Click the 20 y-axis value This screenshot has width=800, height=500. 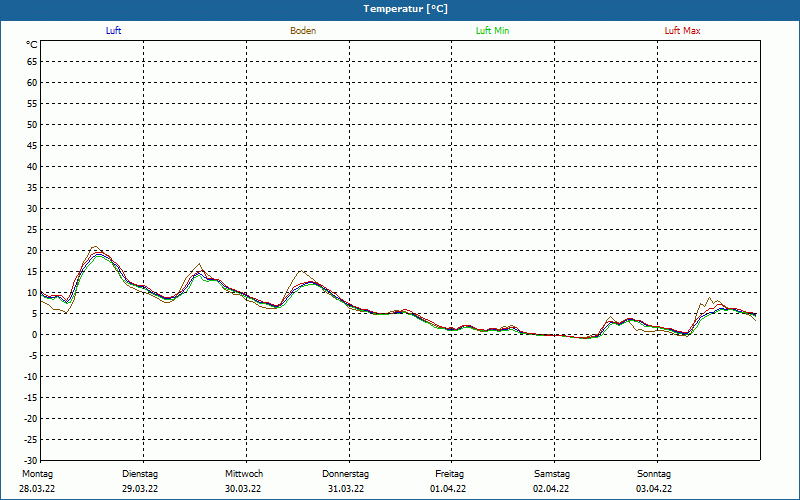(32, 251)
